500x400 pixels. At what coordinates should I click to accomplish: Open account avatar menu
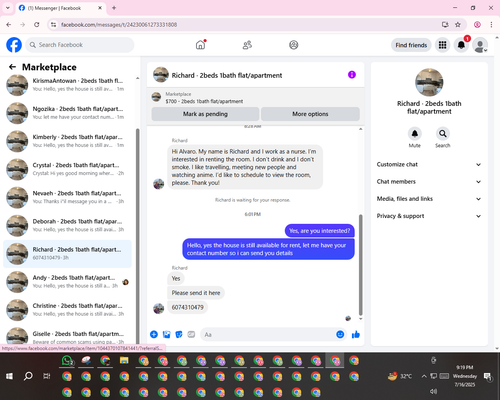[x=480, y=45]
